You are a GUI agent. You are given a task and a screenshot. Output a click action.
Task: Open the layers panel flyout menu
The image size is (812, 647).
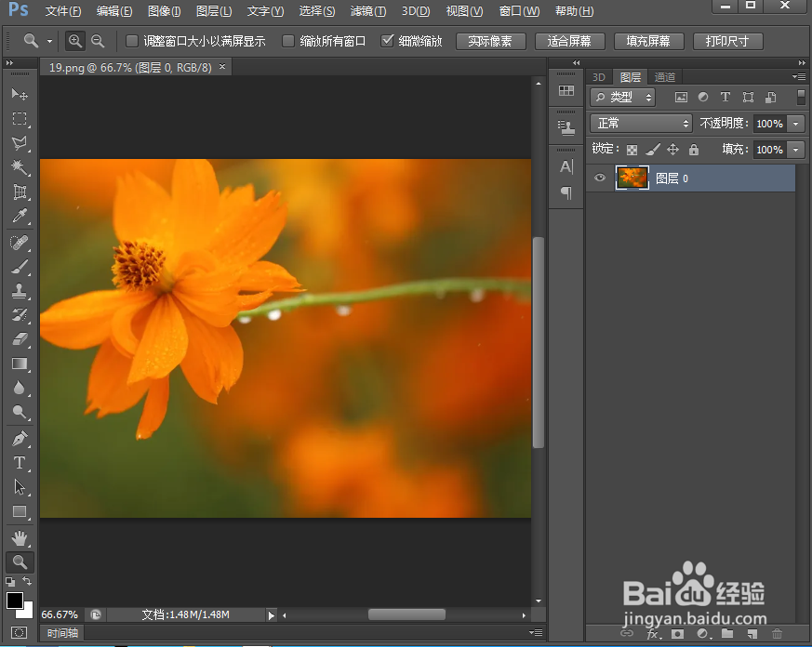click(x=799, y=77)
